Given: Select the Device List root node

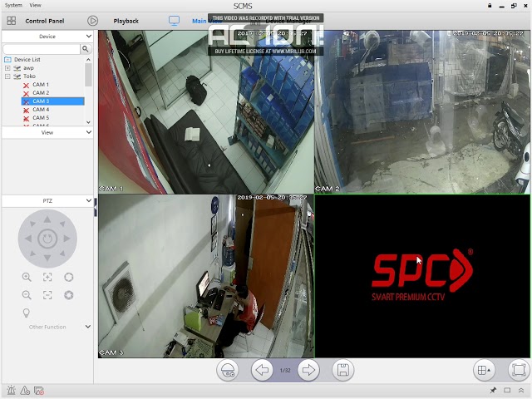Looking at the screenshot, I should pos(27,59).
